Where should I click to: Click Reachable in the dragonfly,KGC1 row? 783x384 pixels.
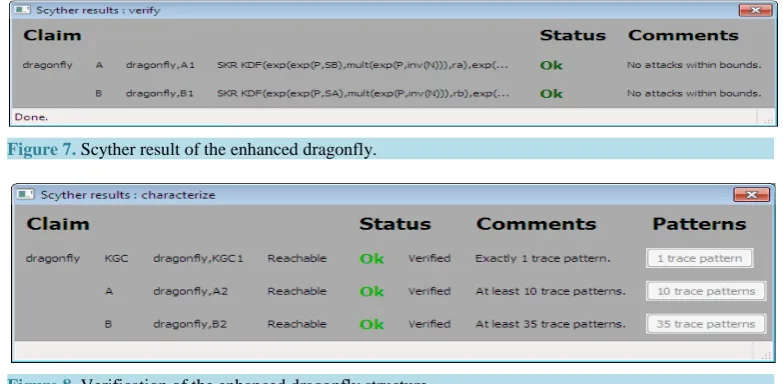click(297, 259)
